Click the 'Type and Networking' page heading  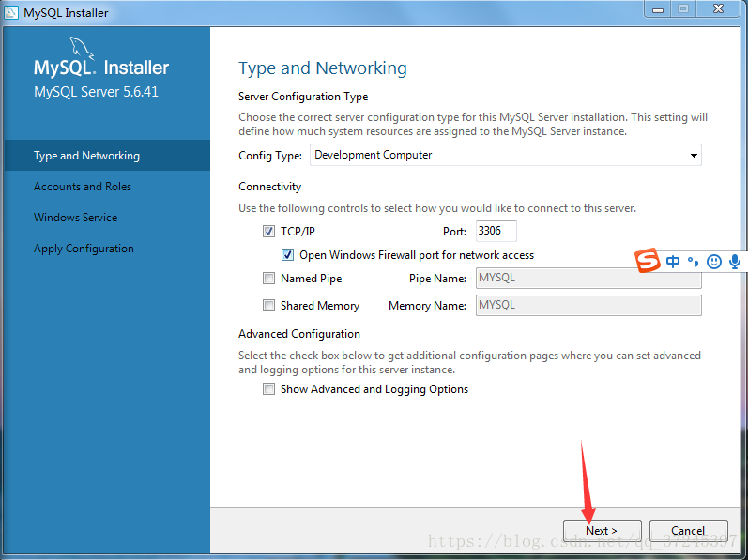[x=323, y=68]
